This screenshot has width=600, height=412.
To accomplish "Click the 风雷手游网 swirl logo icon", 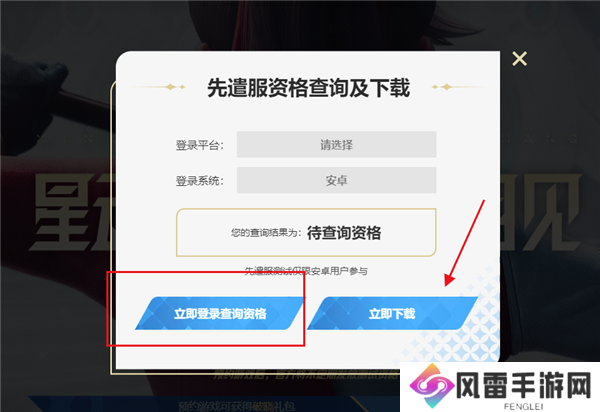I will (x=431, y=385).
